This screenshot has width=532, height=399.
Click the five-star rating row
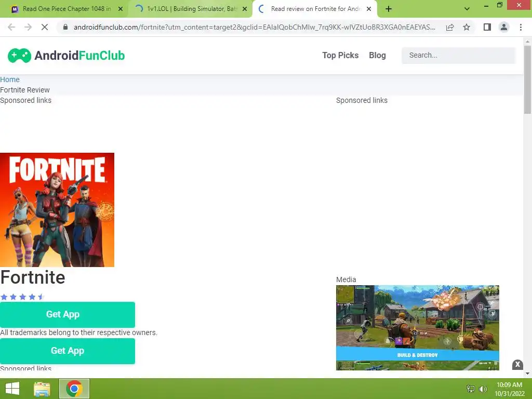coord(22,297)
